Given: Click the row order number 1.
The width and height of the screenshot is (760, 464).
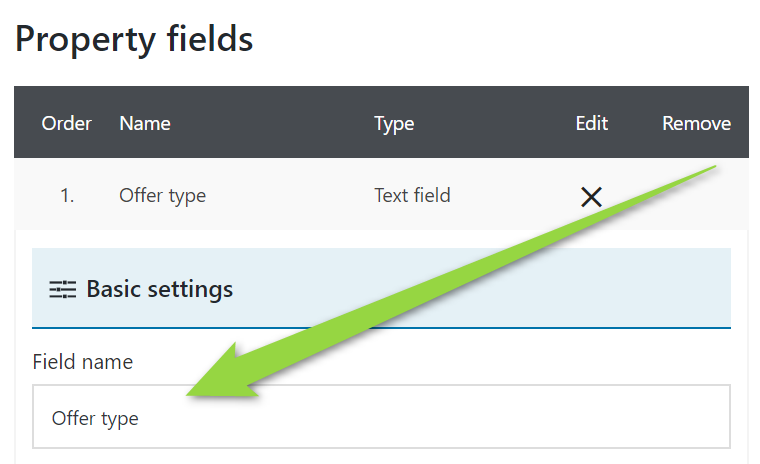Looking at the screenshot, I should tap(67, 196).
